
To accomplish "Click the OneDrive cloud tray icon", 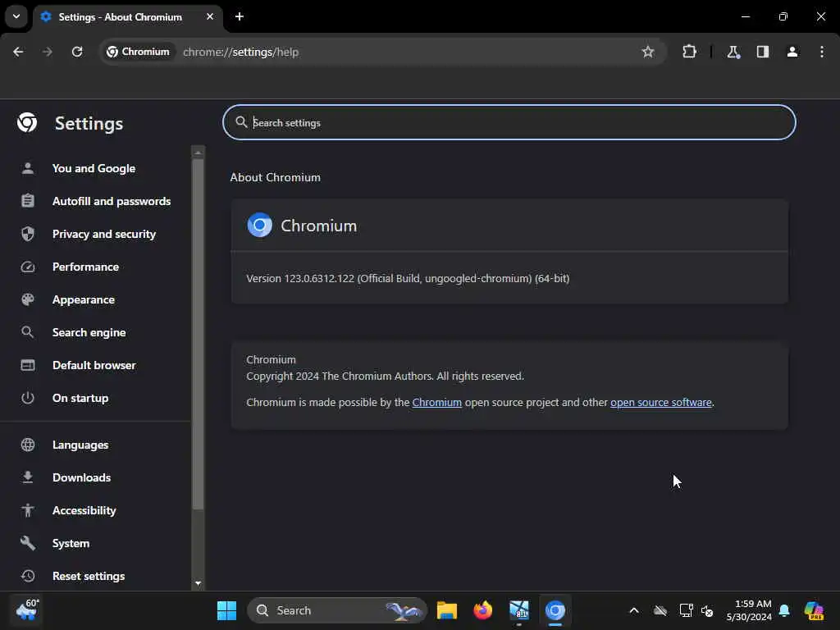I will coord(660,610).
